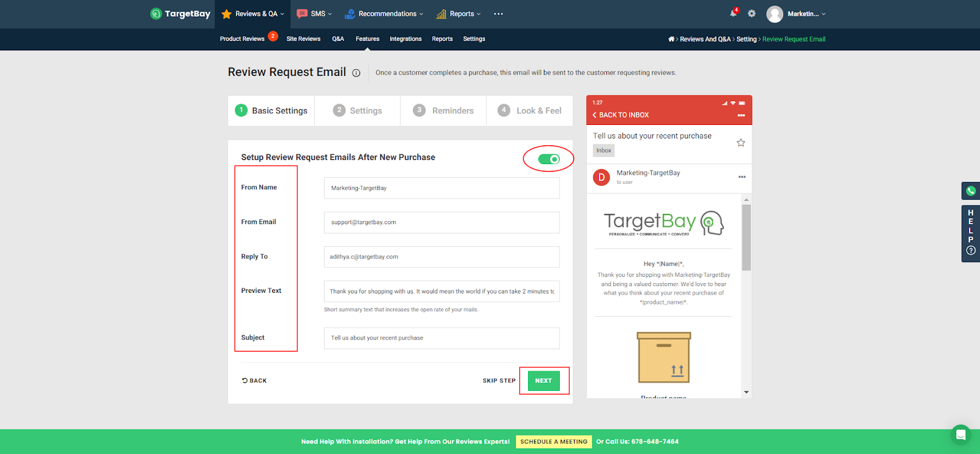Click the 'Tell us about your recent purchase' preview heading
The height and width of the screenshot is (454, 980).
(652, 136)
